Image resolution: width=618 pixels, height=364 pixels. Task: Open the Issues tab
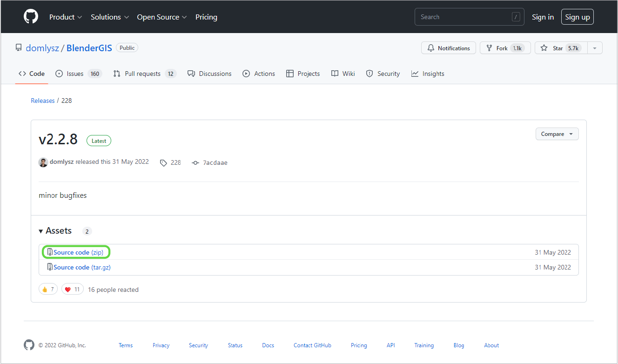coord(78,74)
